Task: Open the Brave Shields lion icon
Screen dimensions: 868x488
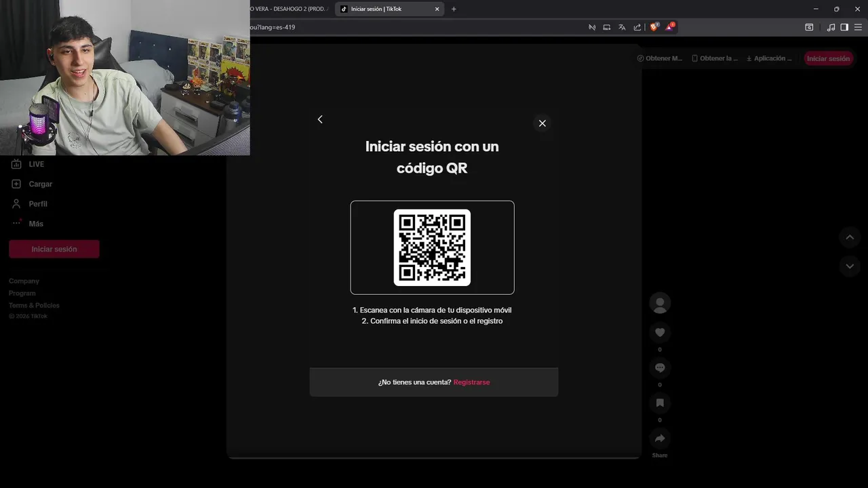Action: pyautogui.click(x=654, y=27)
